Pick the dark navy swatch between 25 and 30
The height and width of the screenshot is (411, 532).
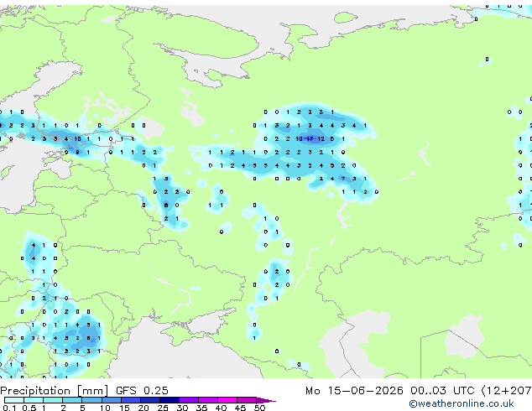click(x=169, y=400)
